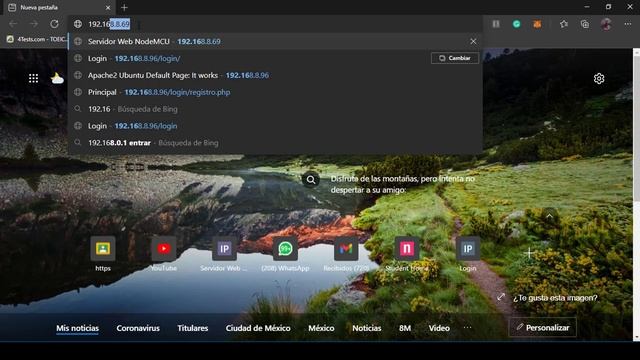Open the green Grammarly extension icon
Screen dimensions: 640x360
[x=517, y=24]
